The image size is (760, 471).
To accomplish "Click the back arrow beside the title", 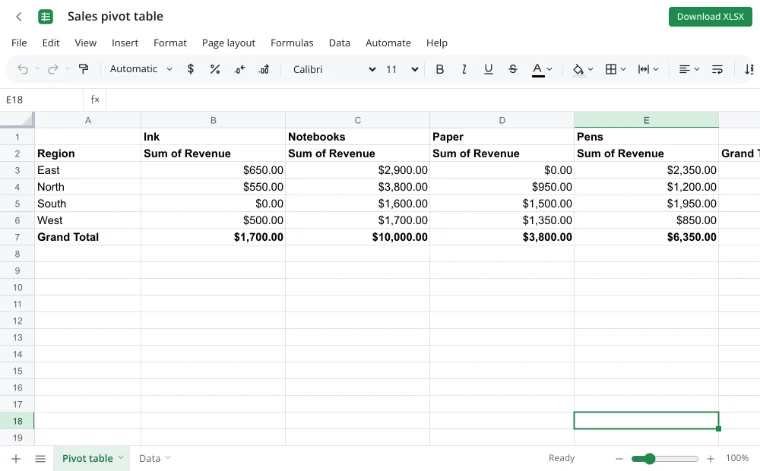I will tap(19, 16).
